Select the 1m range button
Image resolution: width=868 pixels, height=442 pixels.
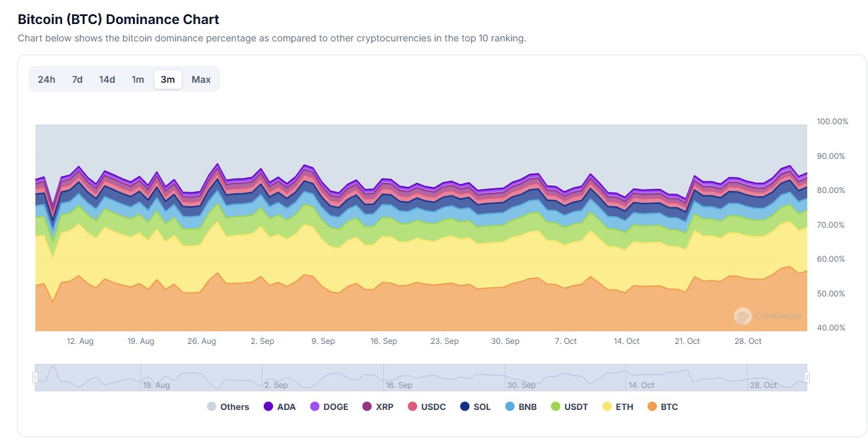[x=138, y=79]
